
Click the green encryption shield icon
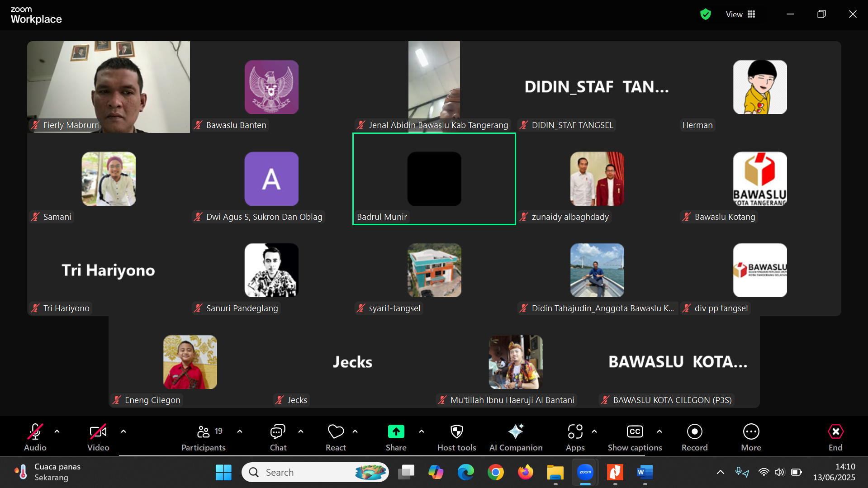(705, 14)
